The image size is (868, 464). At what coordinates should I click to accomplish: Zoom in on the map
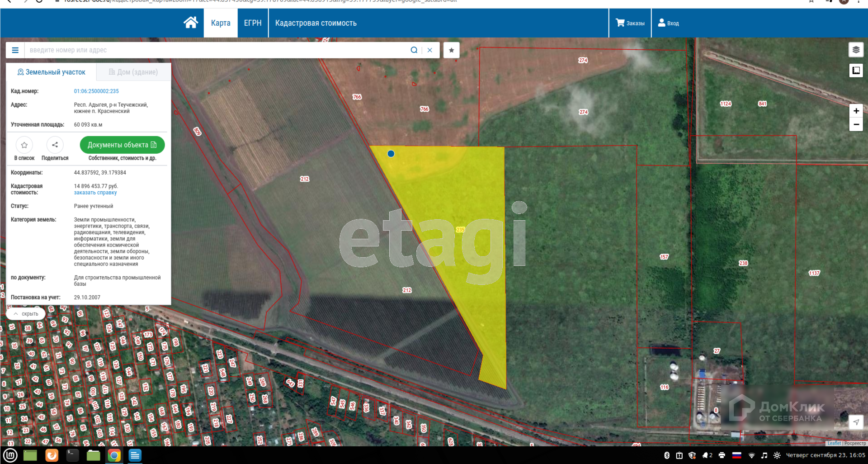(856, 111)
